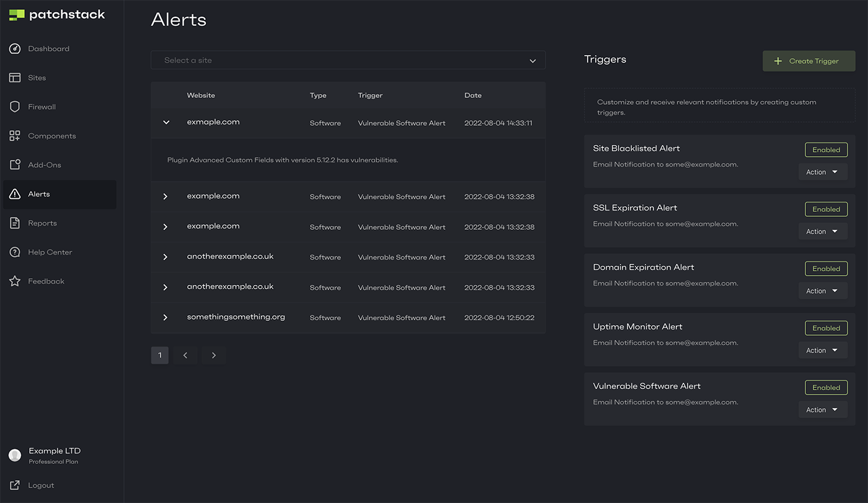Toggle Enabled badge for Uptime Monitor Alert

826,328
